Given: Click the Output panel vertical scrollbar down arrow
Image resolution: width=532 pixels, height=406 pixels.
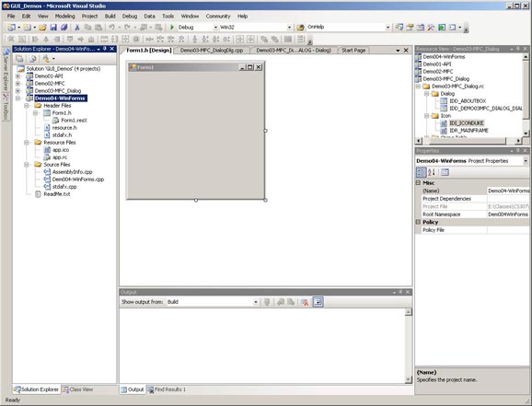Looking at the screenshot, I should point(409,380).
